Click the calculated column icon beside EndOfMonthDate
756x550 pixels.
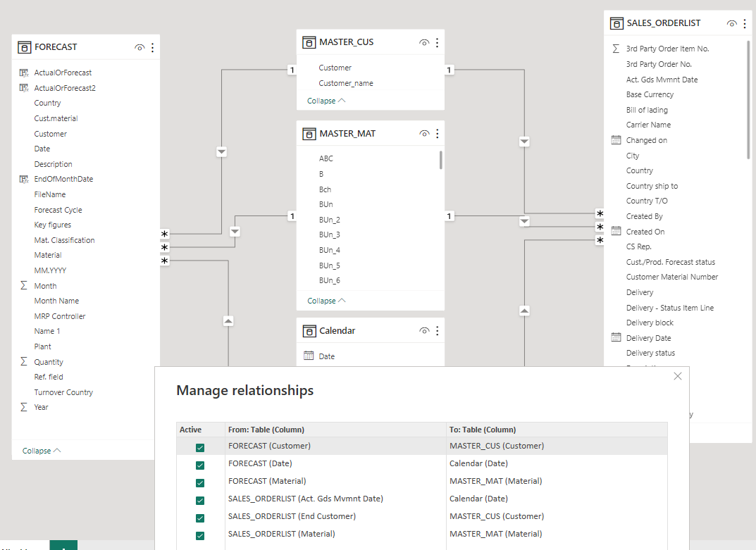(x=24, y=179)
